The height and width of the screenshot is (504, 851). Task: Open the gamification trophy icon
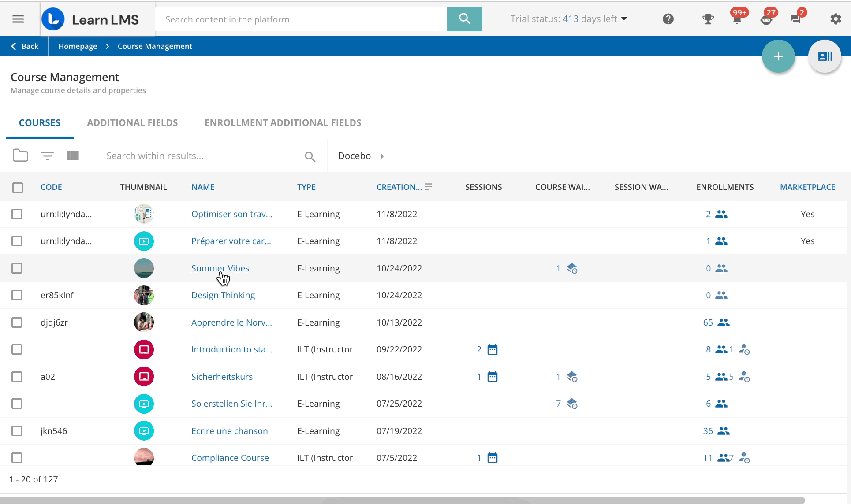708,19
